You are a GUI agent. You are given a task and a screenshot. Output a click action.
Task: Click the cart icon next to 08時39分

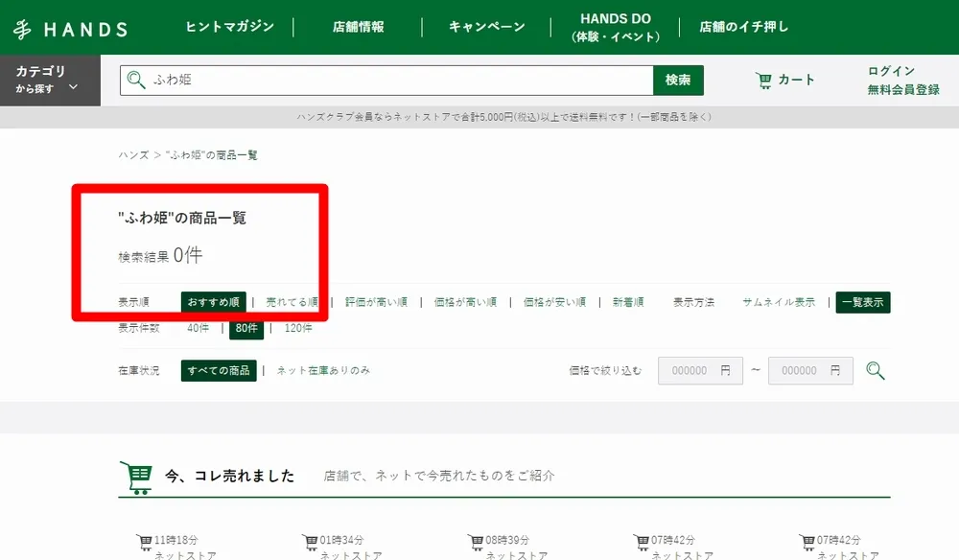pyautogui.click(x=476, y=542)
